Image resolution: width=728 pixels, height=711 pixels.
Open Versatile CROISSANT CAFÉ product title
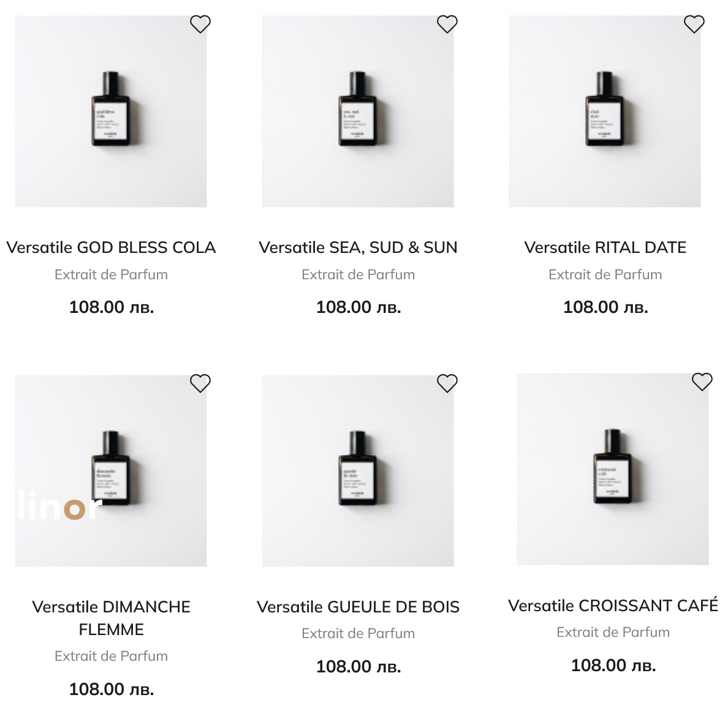click(x=613, y=606)
